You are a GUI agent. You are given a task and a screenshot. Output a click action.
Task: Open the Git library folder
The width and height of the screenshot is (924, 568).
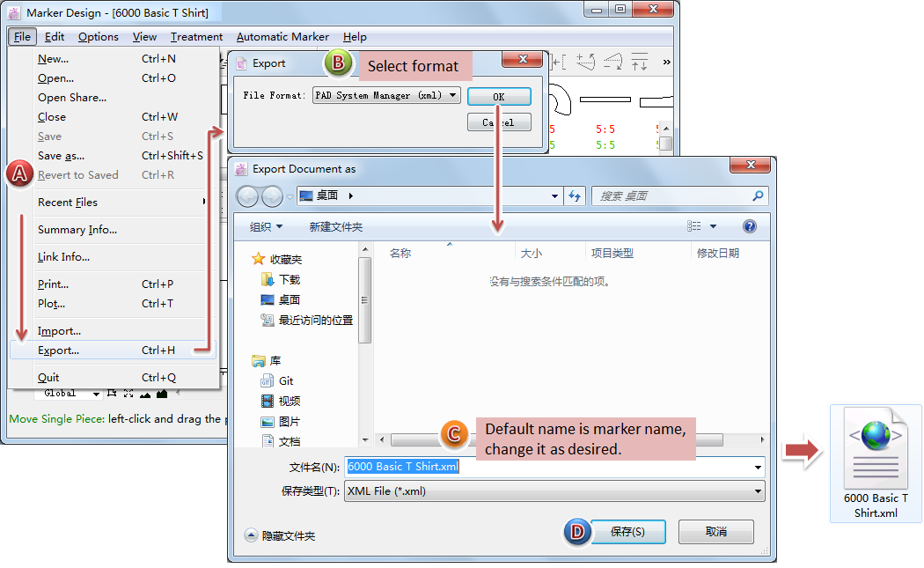pos(286,380)
